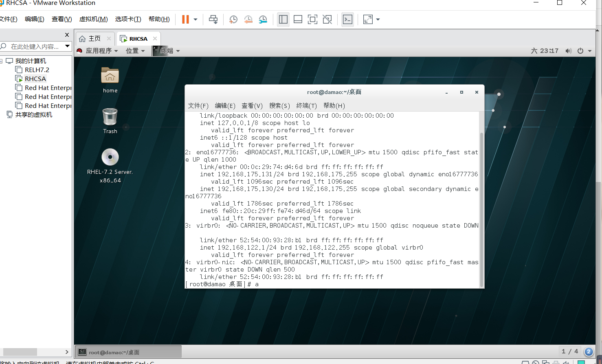Toggle console view for the VM
Screen dimensions: 602x364
tap(347, 19)
